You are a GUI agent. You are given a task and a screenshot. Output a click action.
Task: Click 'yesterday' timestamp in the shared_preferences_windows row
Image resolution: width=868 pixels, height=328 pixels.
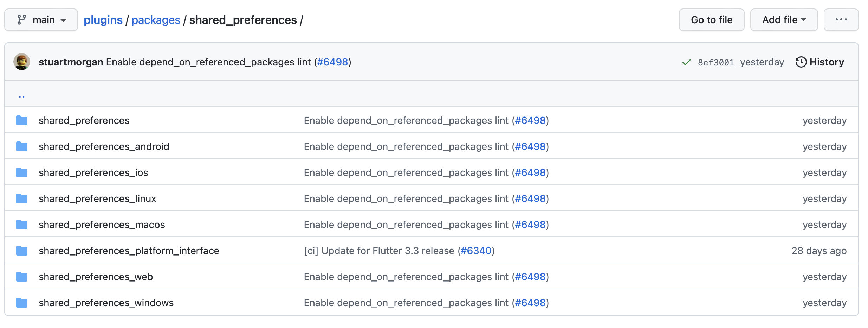coord(824,303)
